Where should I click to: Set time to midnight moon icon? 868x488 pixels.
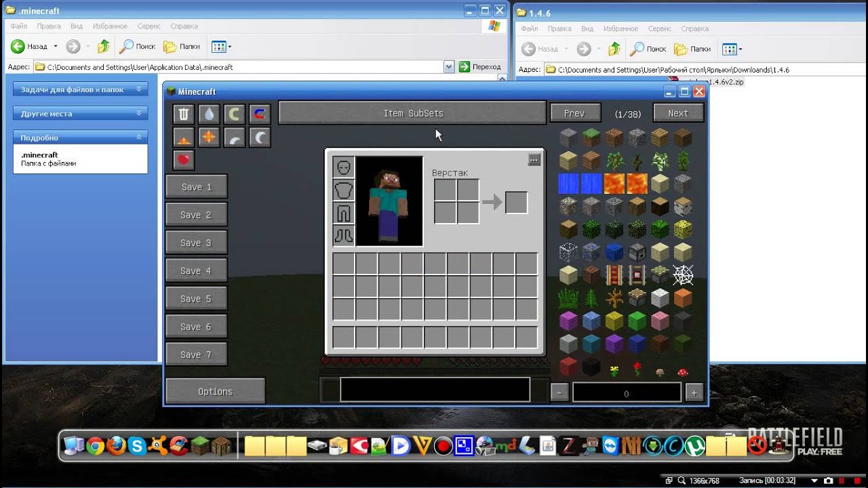pos(259,138)
